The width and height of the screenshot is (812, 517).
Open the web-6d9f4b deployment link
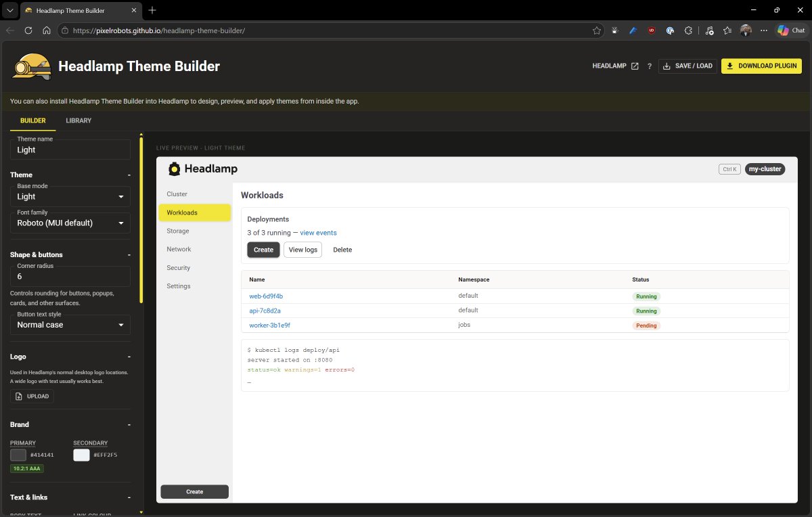tap(266, 296)
